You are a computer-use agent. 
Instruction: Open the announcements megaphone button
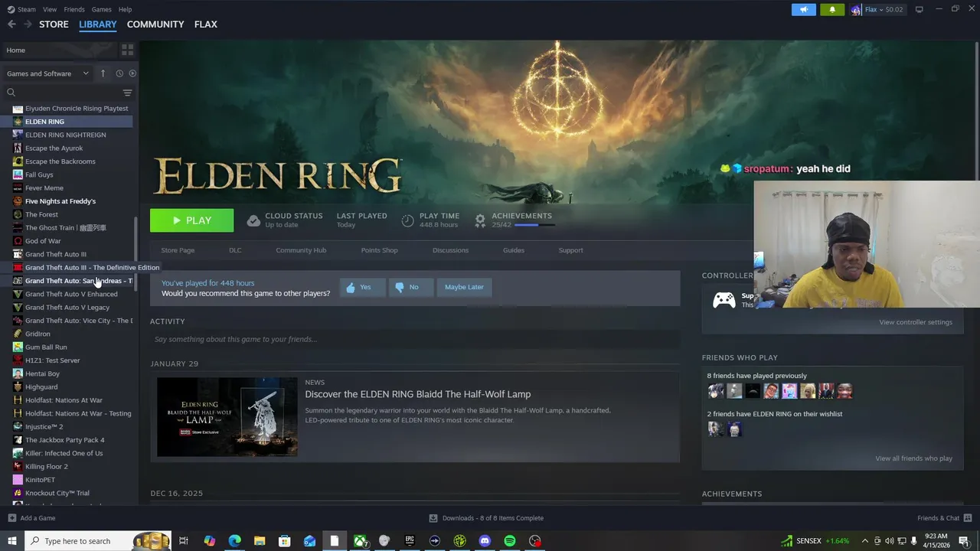tap(804, 9)
